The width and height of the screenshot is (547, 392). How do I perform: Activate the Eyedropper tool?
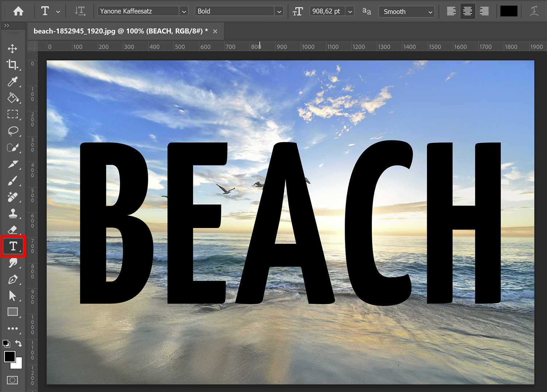[x=13, y=82]
